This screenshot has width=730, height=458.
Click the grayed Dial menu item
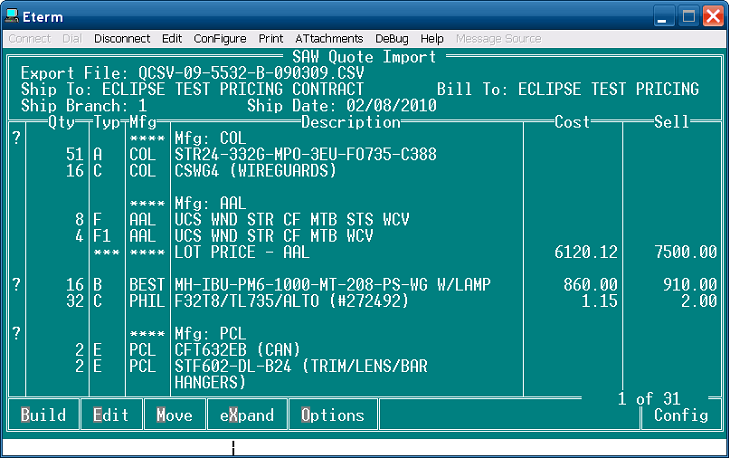pos(72,39)
